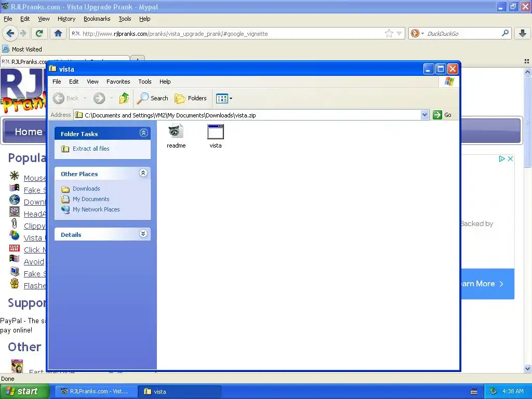The width and height of the screenshot is (532, 399).
Task: Open the Explorer Help menu
Action: 165,82
